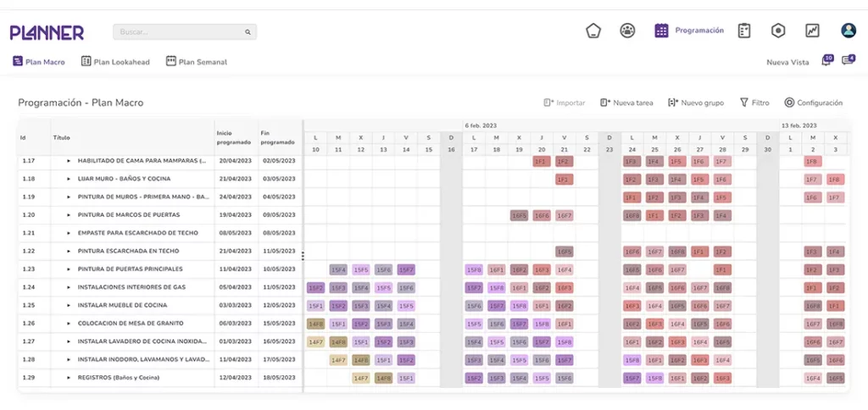This screenshot has height=410, width=868.
Task: Expand task 1.25 Instalar Mueble de Cocina
Action: (x=69, y=306)
